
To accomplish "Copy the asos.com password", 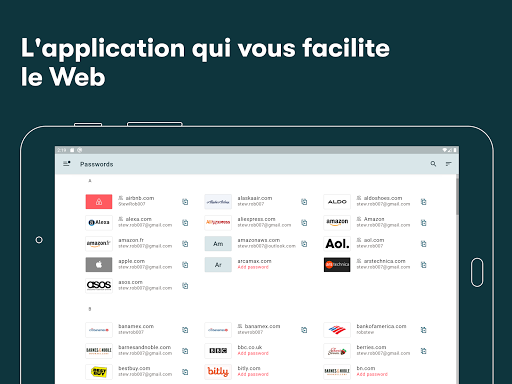I will [185, 286].
